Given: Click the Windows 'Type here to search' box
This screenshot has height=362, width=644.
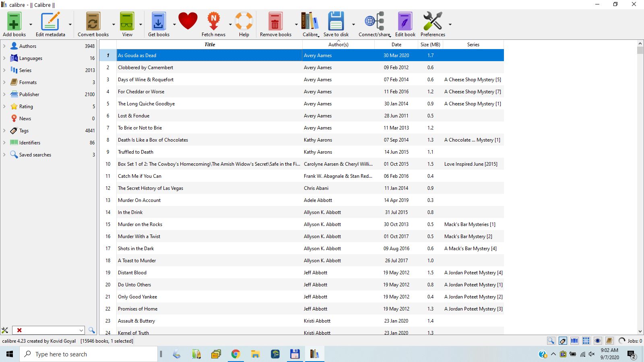Looking at the screenshot, I should (89, 354).
